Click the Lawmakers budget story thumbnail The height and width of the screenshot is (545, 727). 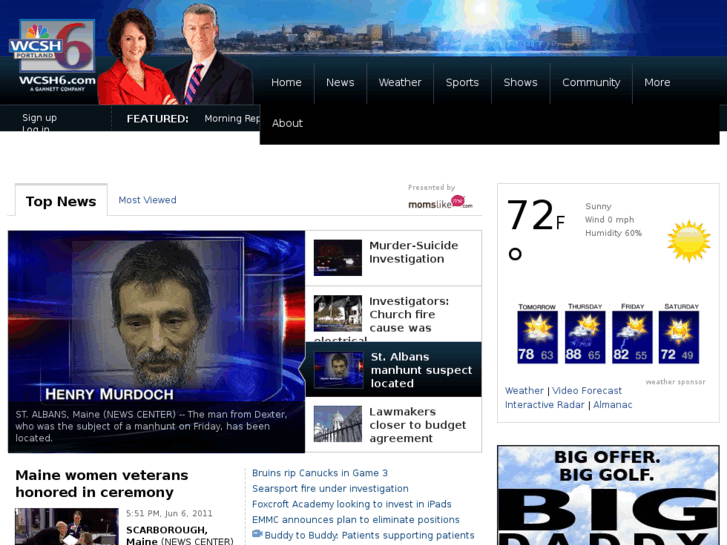[x=338, y=424]
